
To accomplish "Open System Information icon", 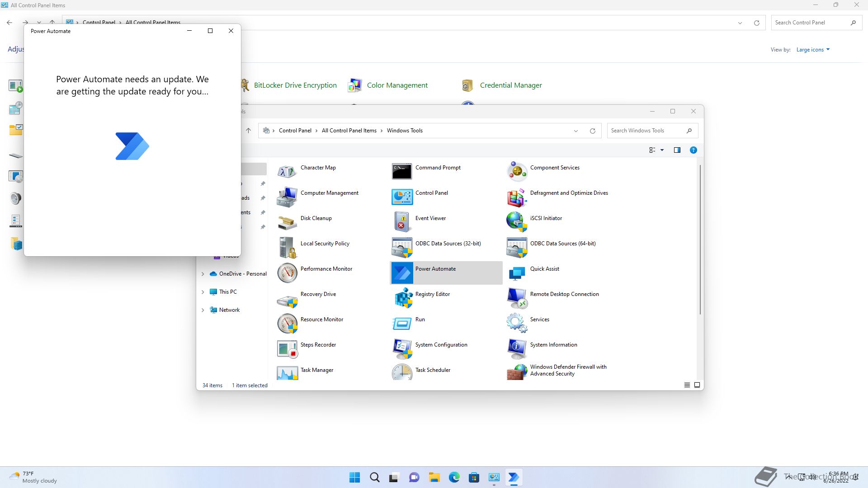I will click(x=517, y=349).
